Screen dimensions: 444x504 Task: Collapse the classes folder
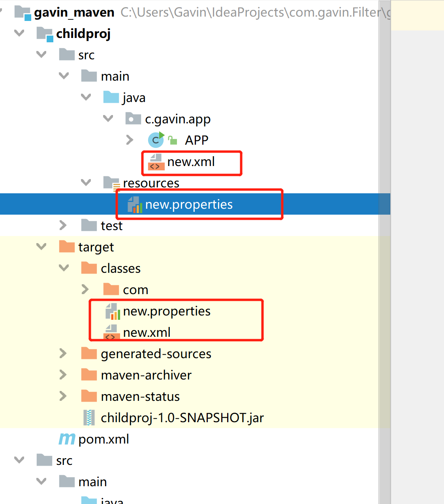[x=64, y=268]
